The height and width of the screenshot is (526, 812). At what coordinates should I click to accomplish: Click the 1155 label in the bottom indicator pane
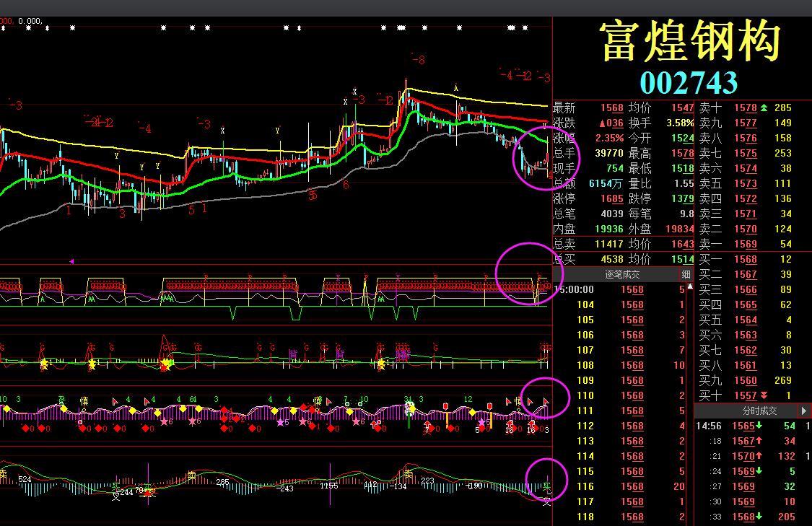click(x=329, y=486)
